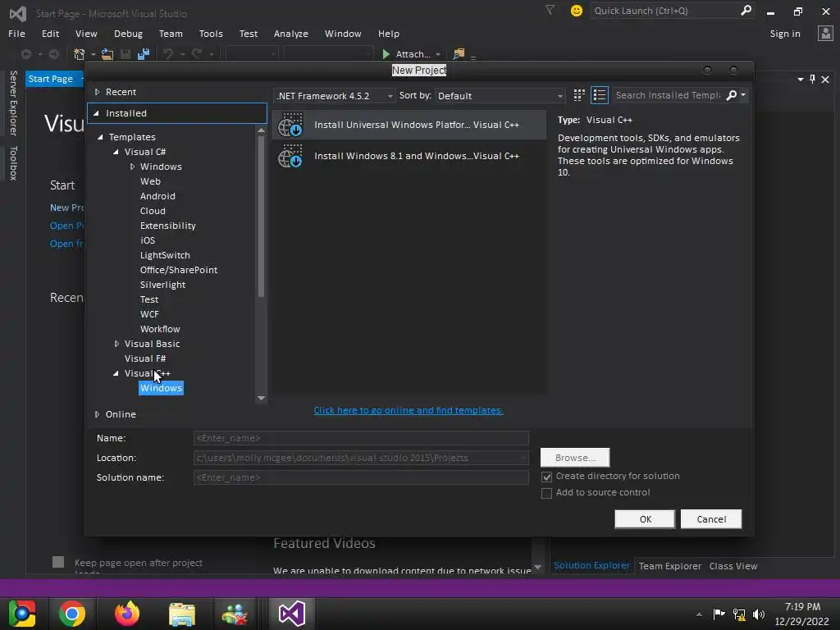Collapse the Visual C# tree node
The height and width of the screenshot is (630, 840).
[x=116, y=152]
